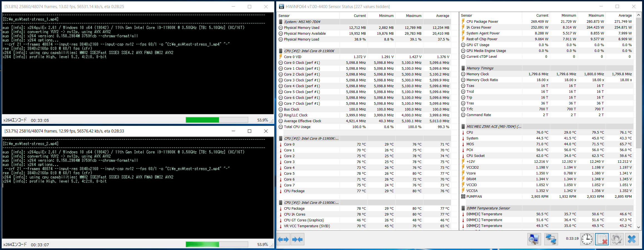Select the Memory Timings group header row

(x=547, y=68)
